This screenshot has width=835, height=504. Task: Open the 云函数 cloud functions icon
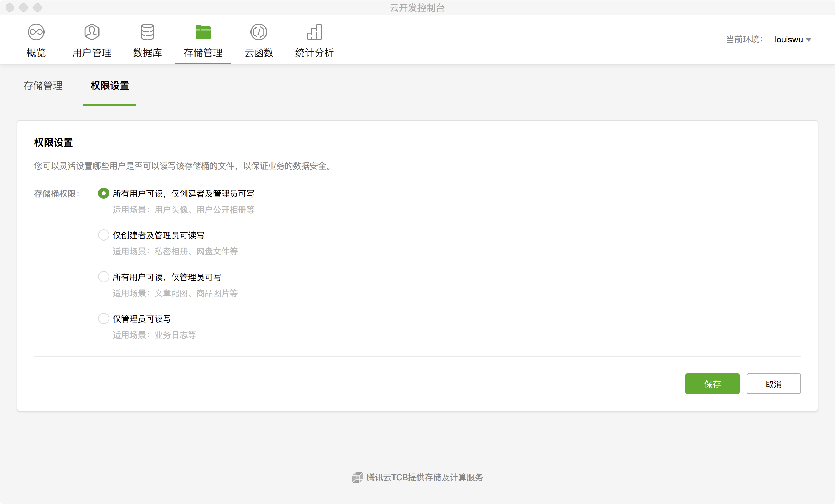click(x=259, y=32)
